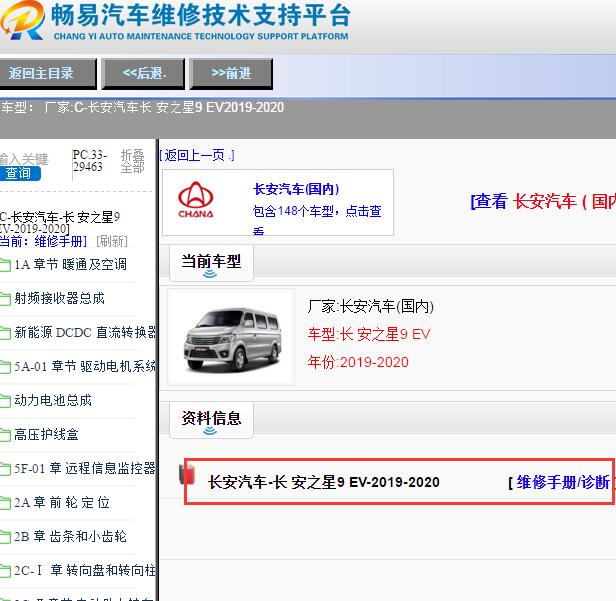Screen dimensions: 616x601
Task: Click folder icon for 动力电池总成
Action: [5, 401]
